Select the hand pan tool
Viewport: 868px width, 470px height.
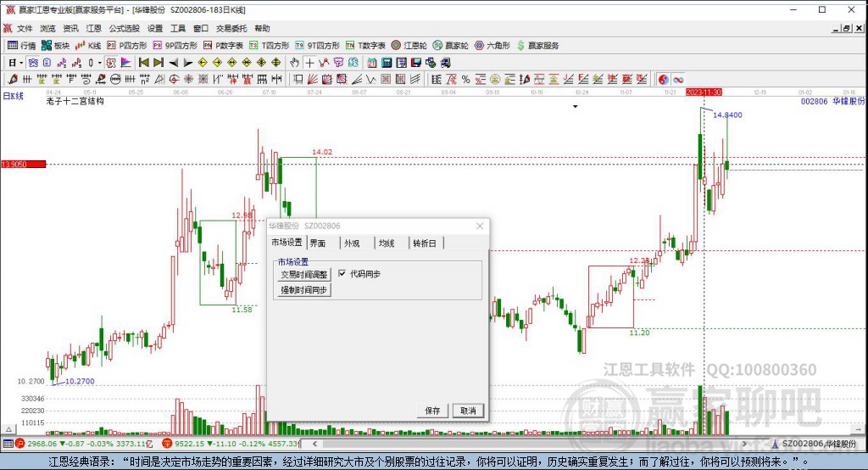point(294,63)
